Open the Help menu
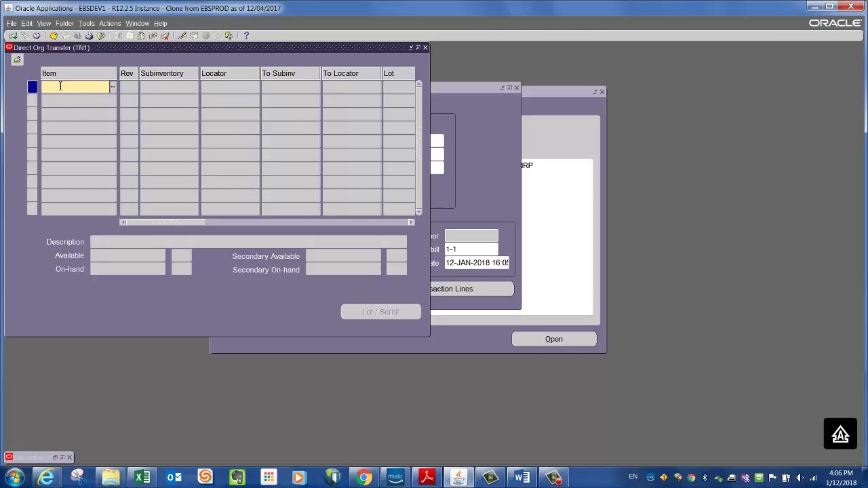 click(161, 23)
